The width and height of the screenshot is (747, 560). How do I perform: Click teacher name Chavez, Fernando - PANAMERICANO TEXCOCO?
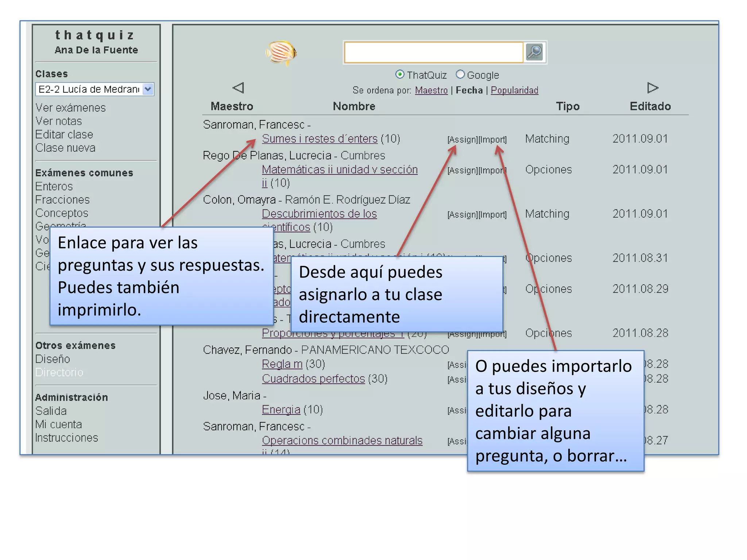(x=326, y=350)
